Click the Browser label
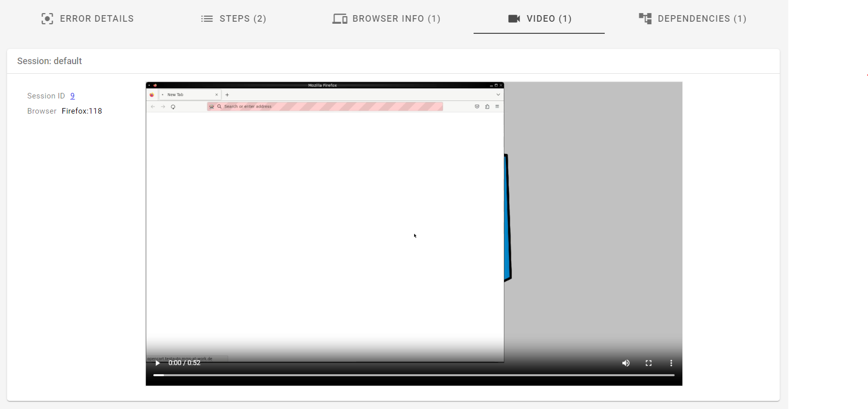 42,111
